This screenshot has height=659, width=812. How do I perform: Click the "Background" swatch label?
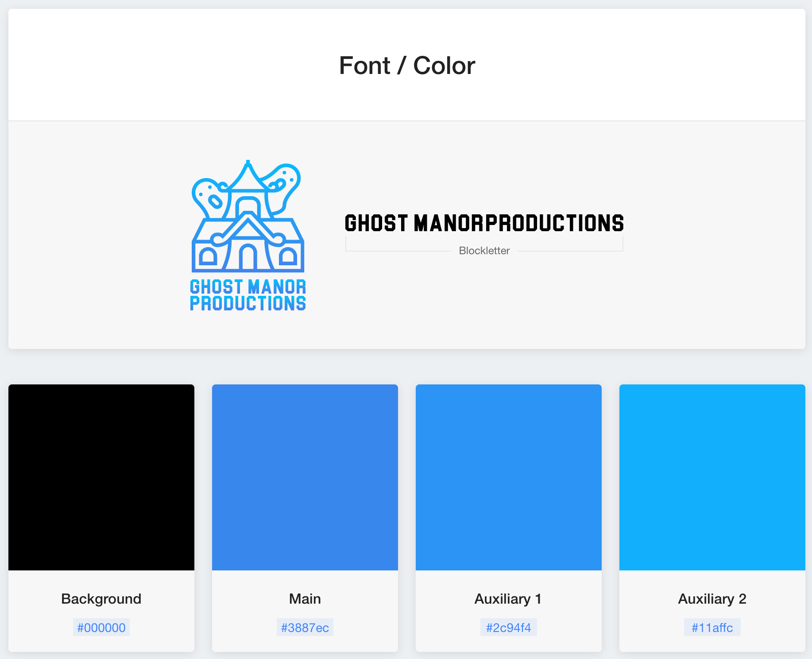101,599
